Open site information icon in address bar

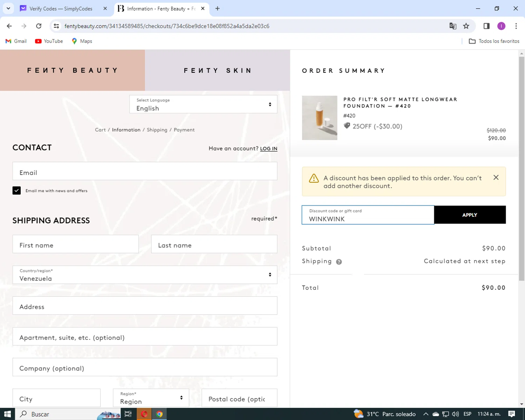[x=56, y=26]
